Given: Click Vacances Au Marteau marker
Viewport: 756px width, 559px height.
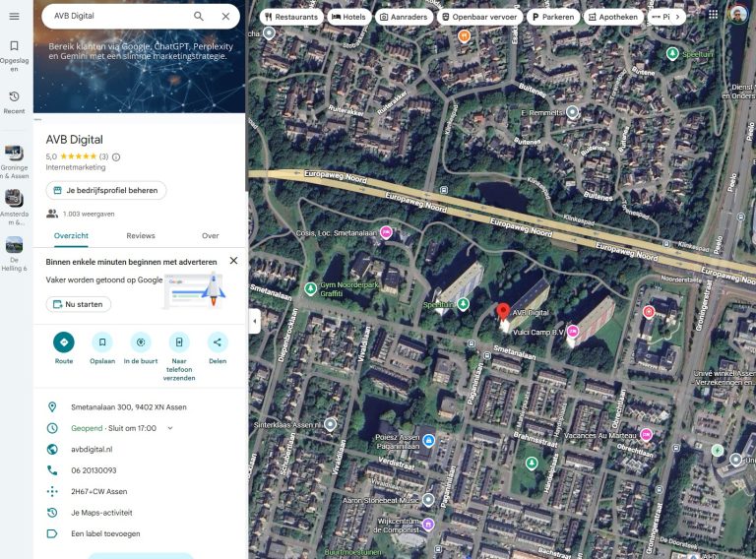Looking at the screenshot, I should [646, 435].
